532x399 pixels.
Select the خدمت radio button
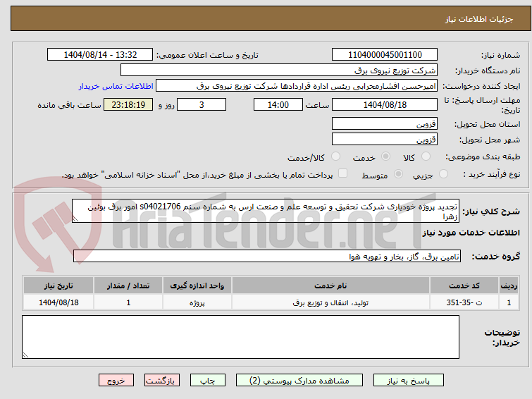385,156
